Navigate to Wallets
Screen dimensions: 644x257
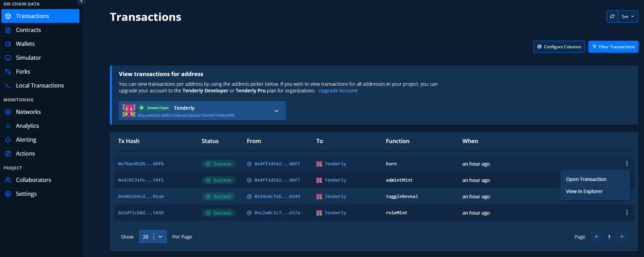point(25,44)
